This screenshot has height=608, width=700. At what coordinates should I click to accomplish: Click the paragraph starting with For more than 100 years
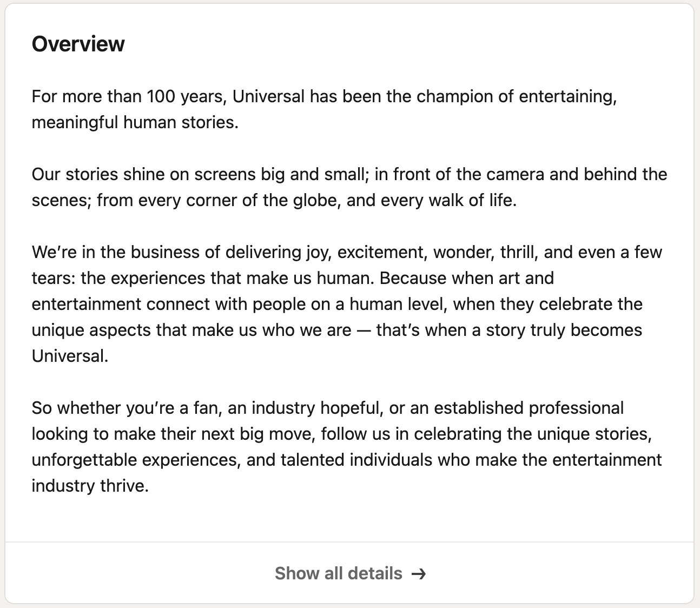click(x=324, y=109)
